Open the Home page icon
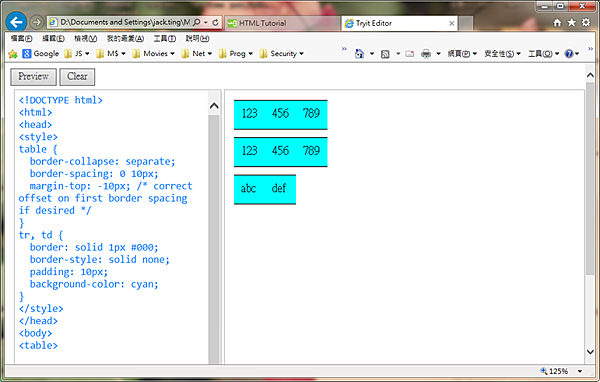Screen dimensions: 600x382 (557, 23)
